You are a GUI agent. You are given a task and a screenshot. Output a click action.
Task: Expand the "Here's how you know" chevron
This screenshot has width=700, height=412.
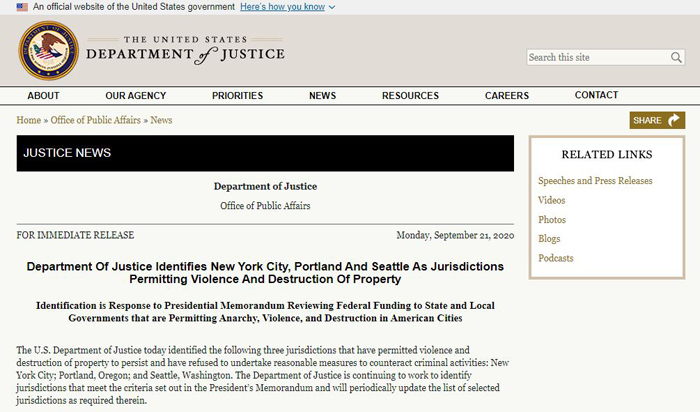(332, 8)
